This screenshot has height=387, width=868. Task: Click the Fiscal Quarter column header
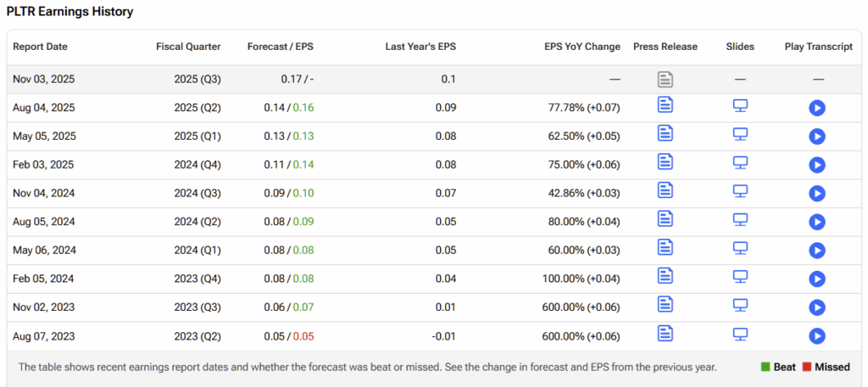click(x=188, y=47)
